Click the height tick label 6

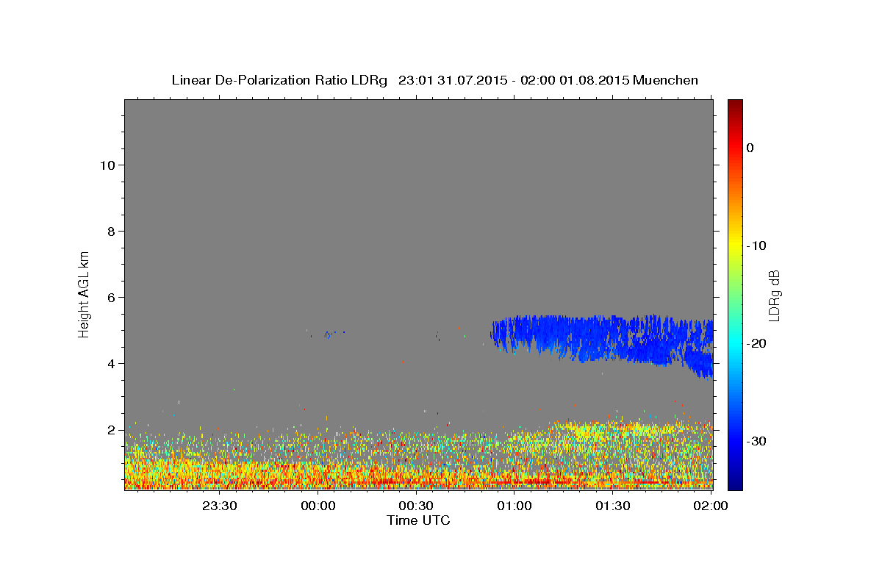coord(112,298)
